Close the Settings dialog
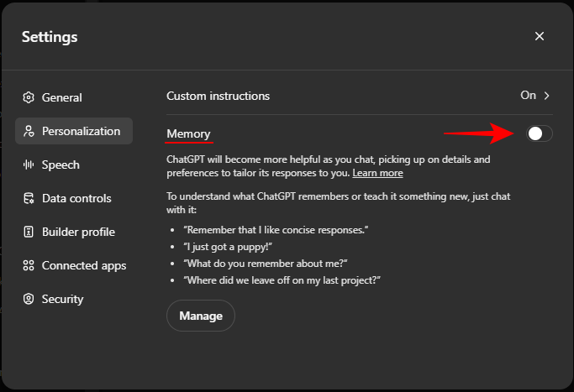574x392 pixels. 540,36
